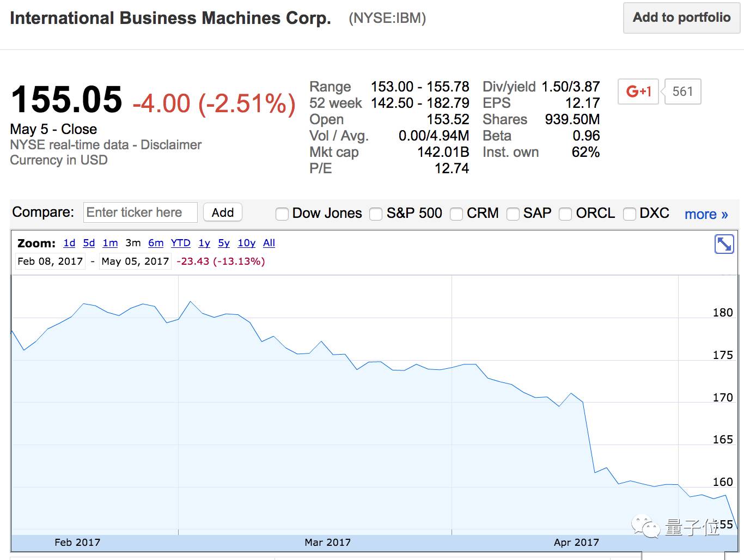Expand more comparison tickers link
Image resolution: width=744 pixels, height=560 pixels.
point(706,214)
